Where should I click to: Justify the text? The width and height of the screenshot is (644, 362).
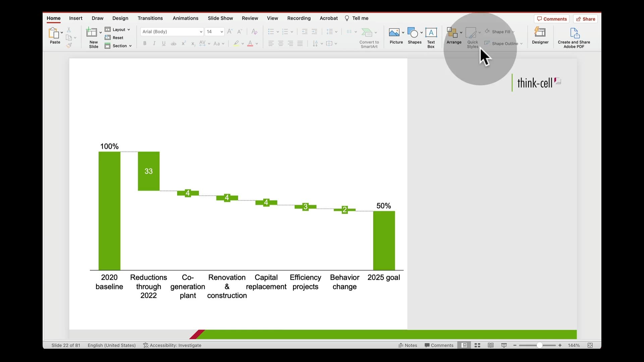(x=300, y=43)
